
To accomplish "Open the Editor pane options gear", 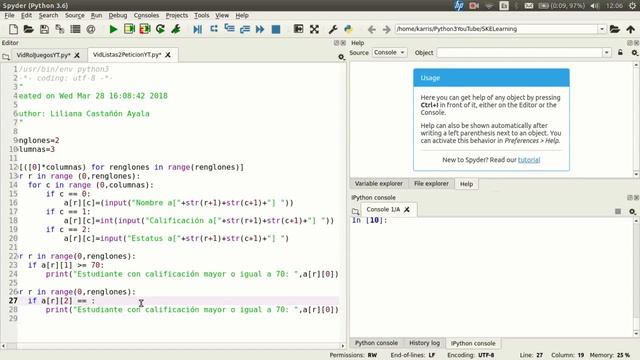I will tap(341, 57).
